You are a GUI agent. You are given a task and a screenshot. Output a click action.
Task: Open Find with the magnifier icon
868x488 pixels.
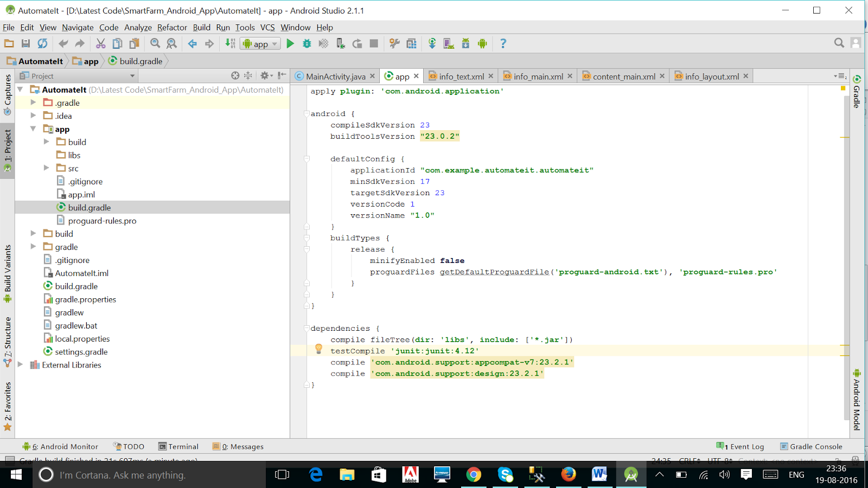[x=155, y=43]
